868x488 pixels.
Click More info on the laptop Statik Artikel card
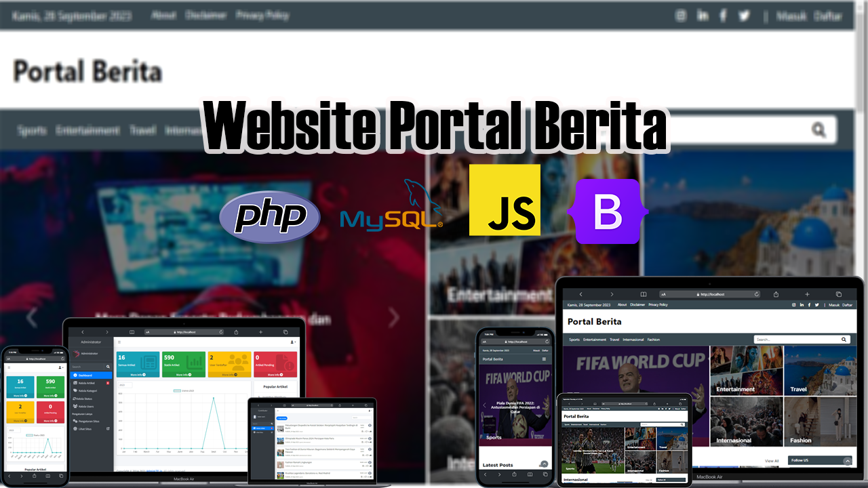pos(184,375)
